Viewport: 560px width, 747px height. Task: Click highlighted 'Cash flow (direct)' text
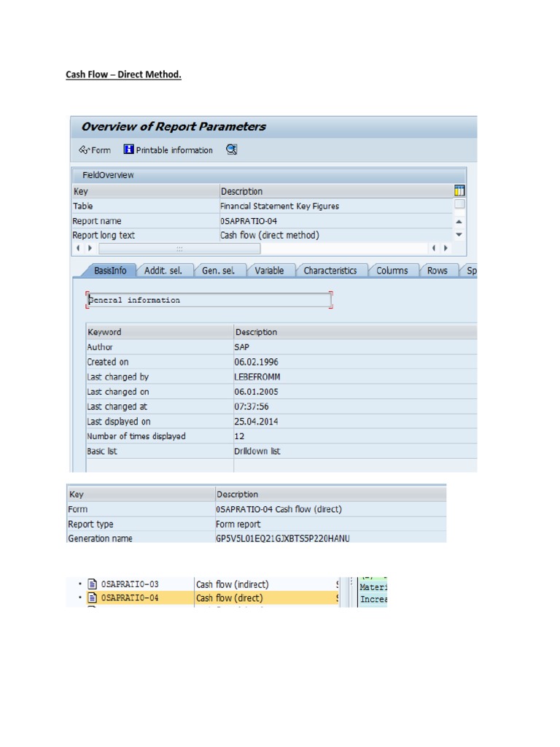click(230, 598)
